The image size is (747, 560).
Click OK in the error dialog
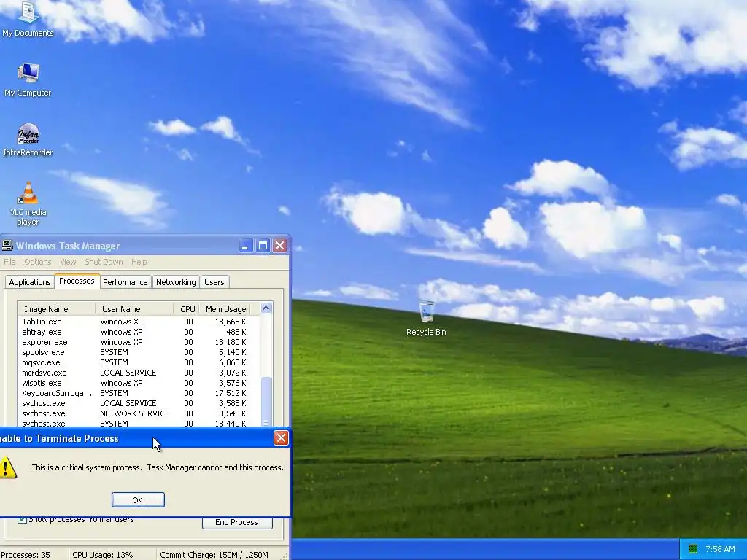click(138, 500)
